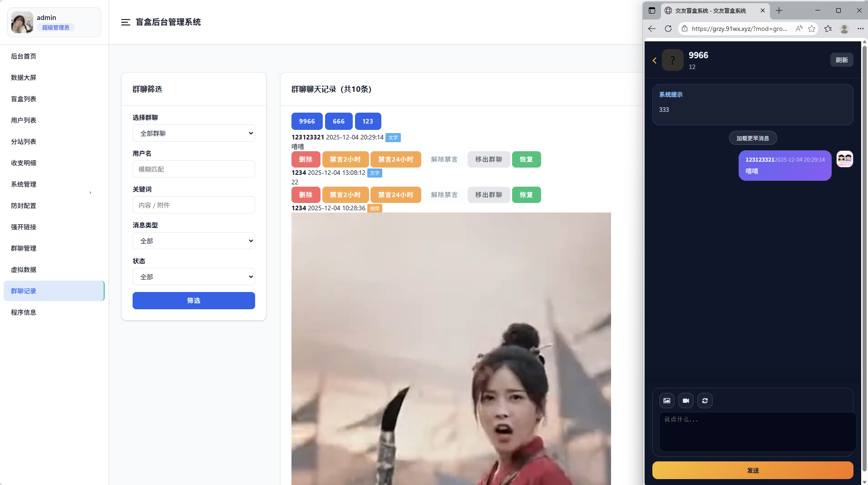
Task: Open the 状态 dropdown
Action: point(193,276)
